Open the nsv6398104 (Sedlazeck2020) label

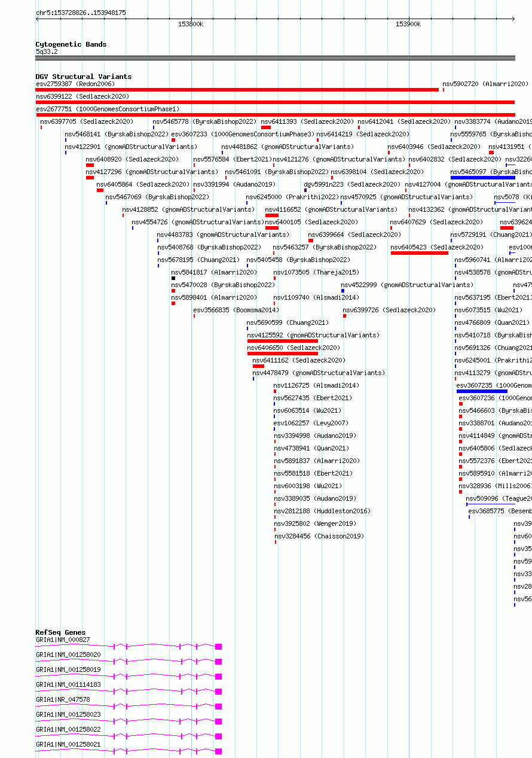pos(378,172)
